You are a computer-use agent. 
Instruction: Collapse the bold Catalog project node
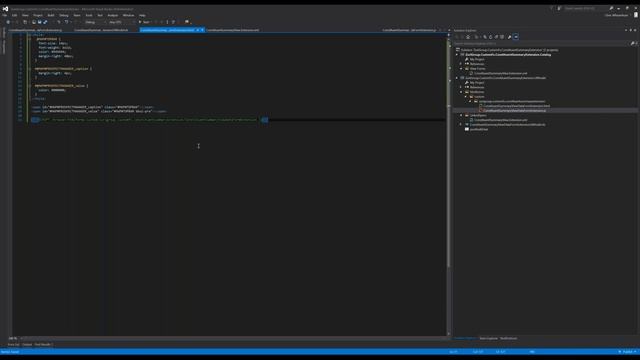[457, 54]
